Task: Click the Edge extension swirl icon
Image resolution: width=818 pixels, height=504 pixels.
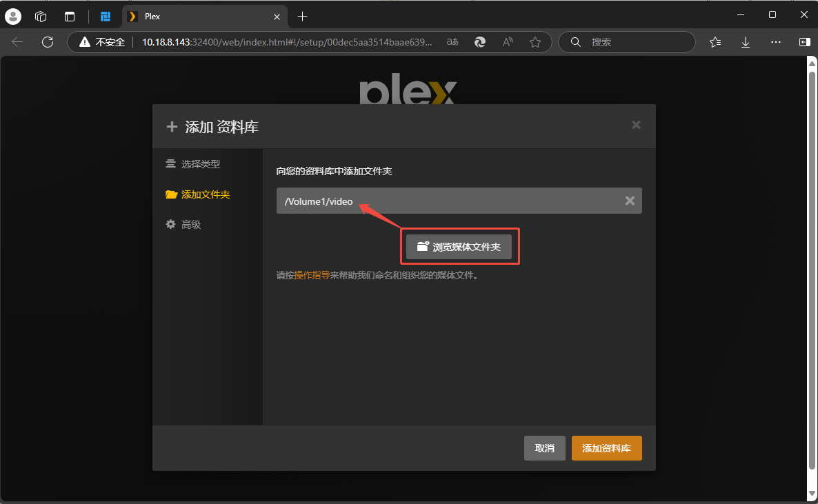Action: point(480,42)
